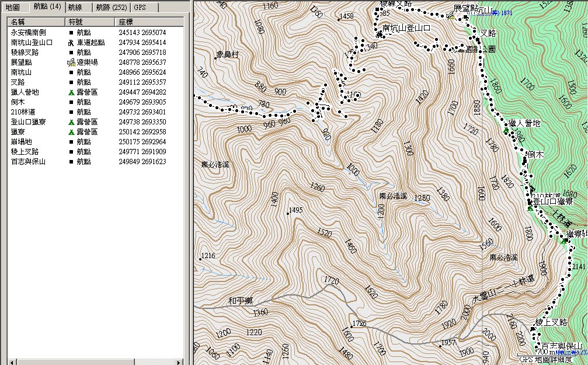588x365 pixels.
Task: Click the 大雪山二一十林道 road label on the map
Action: tap(503, 290)
